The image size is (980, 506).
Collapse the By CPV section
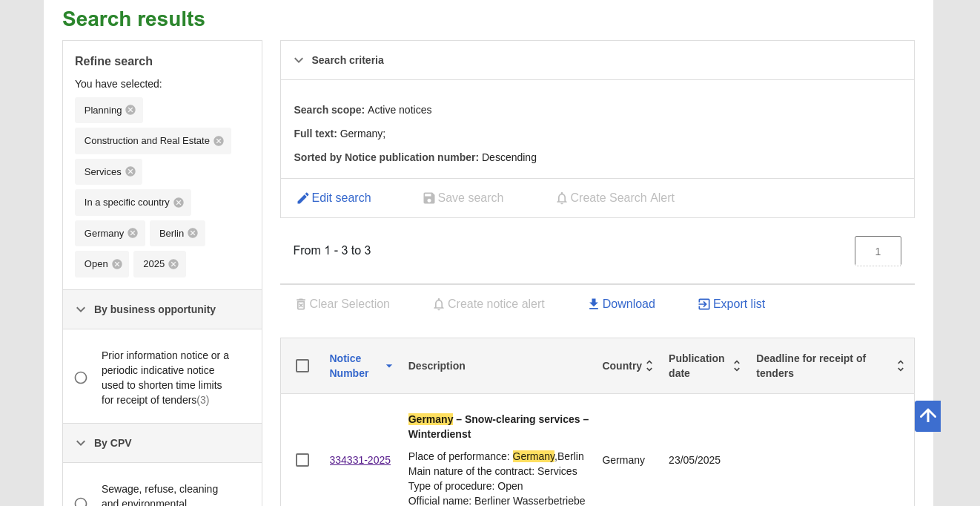[81, 443]
